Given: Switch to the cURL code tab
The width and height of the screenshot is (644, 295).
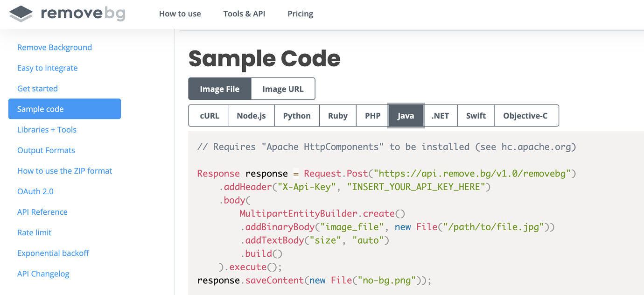Looking at the screenshot, I should (x=209, y=116).
